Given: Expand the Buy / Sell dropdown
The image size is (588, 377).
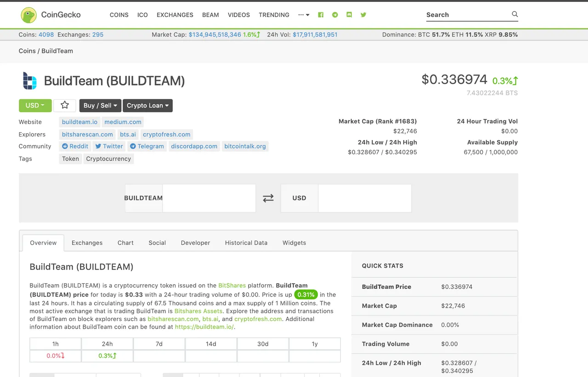Looking at the screenshot, I should [100, 105].
